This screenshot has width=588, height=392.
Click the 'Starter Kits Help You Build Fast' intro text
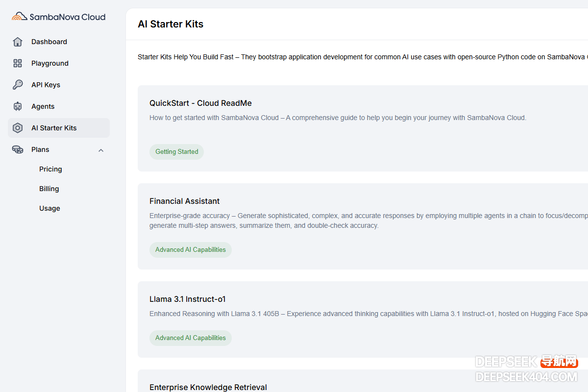tap(363, 57)
